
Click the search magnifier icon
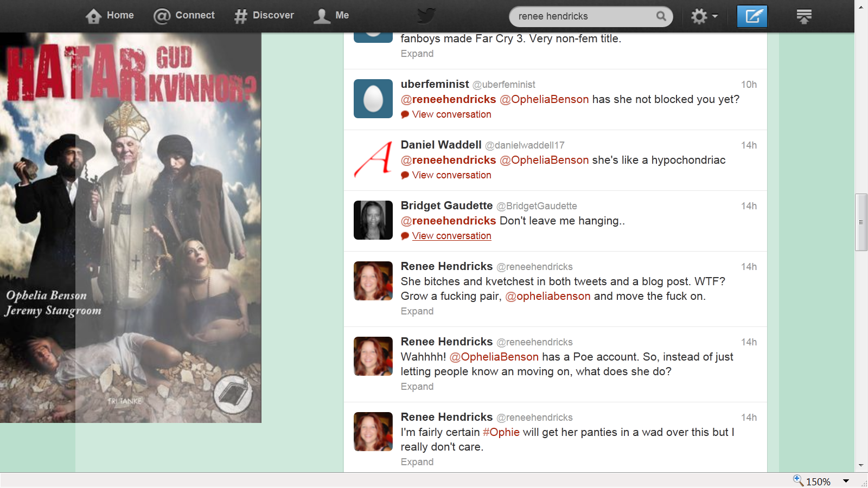(661, 16)
